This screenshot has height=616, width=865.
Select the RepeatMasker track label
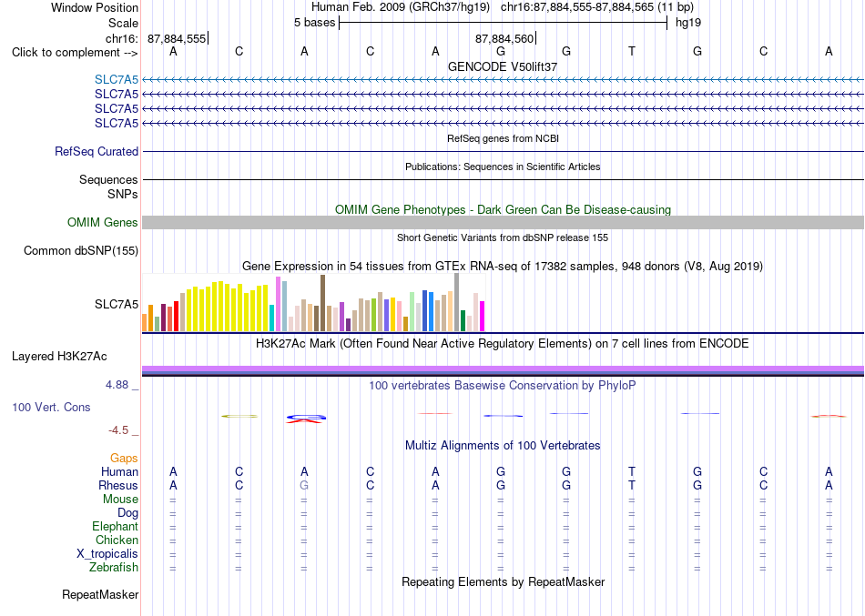100,594
